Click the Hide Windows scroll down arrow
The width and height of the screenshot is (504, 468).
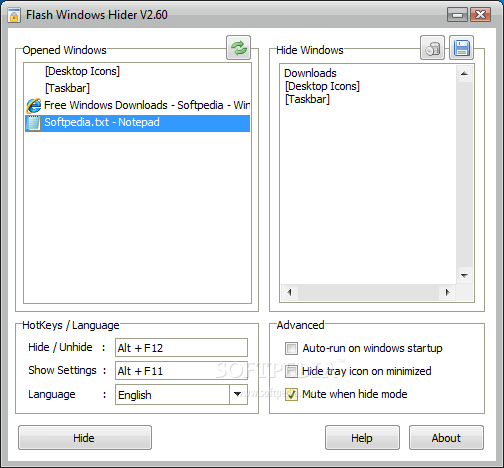pos(464,276)
